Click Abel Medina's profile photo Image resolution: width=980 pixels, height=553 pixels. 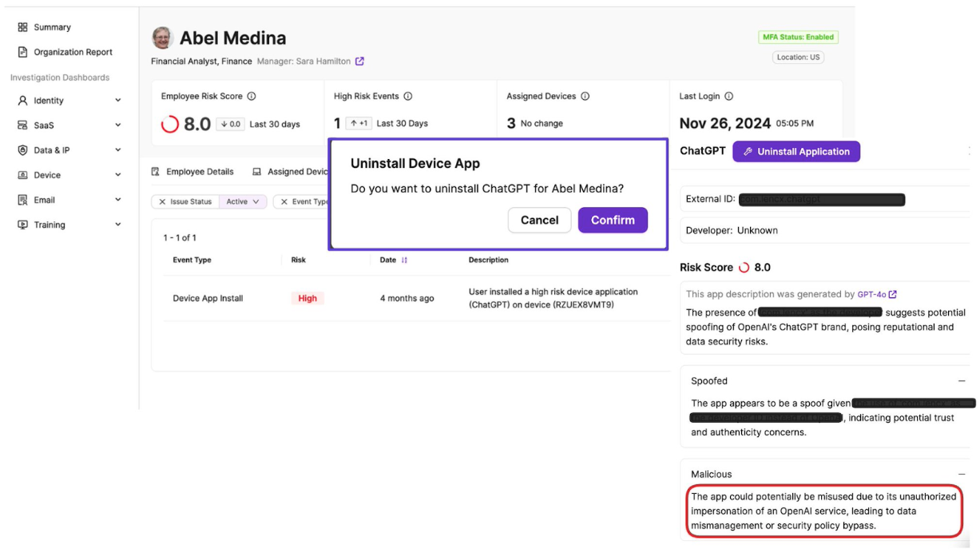click(x=162, y=38)
